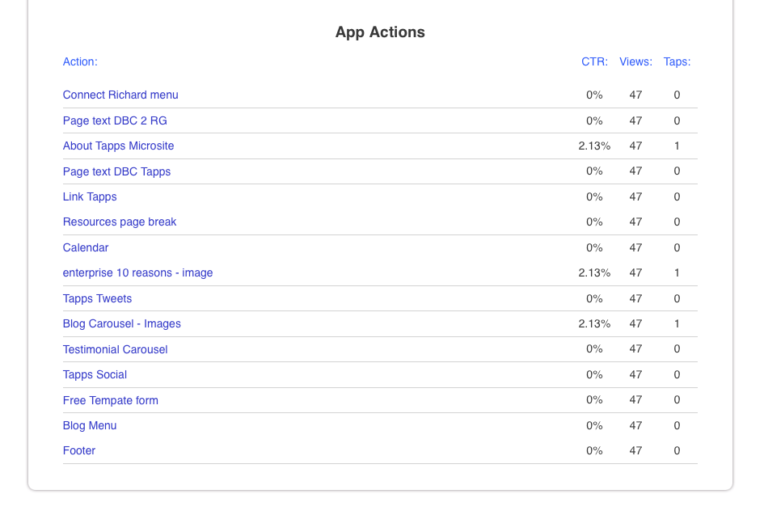764x532 pixels.
Task: Select Page text DBC Tapps link
Action: click(x=116, y=171)
